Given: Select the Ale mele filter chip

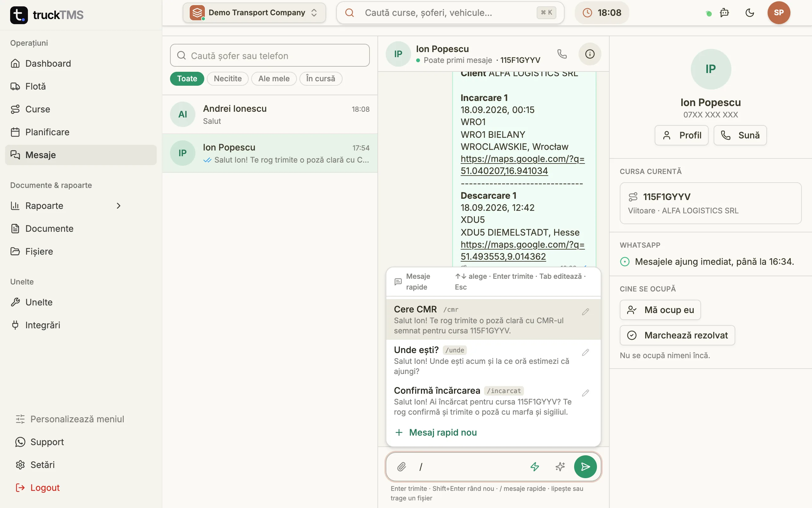Looking at the screenshot, I should tap(274, 79).
